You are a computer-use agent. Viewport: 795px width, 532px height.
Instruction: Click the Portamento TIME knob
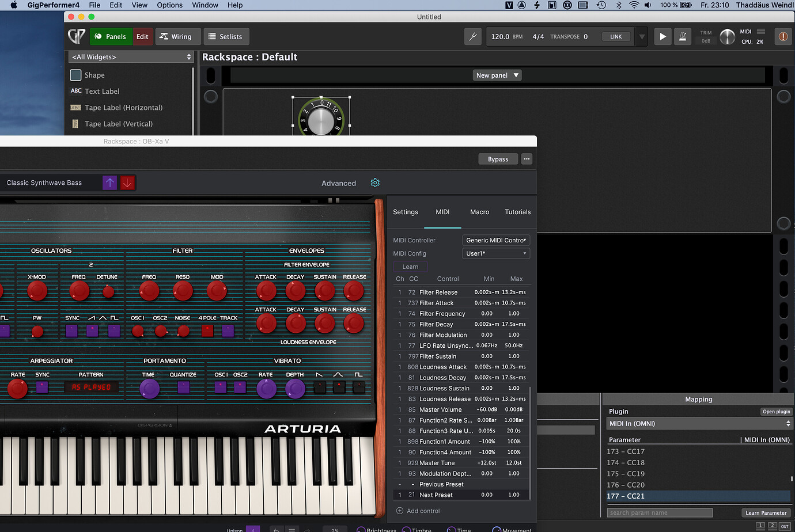click(x=149, y=389)
